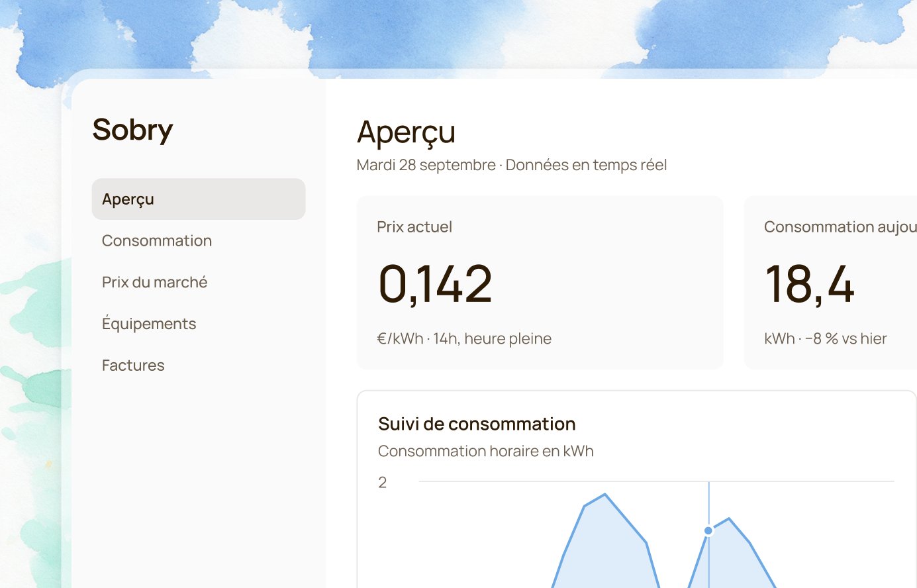Click the 'Mardi 28 septembre' date line

click(x=512, y=165)
